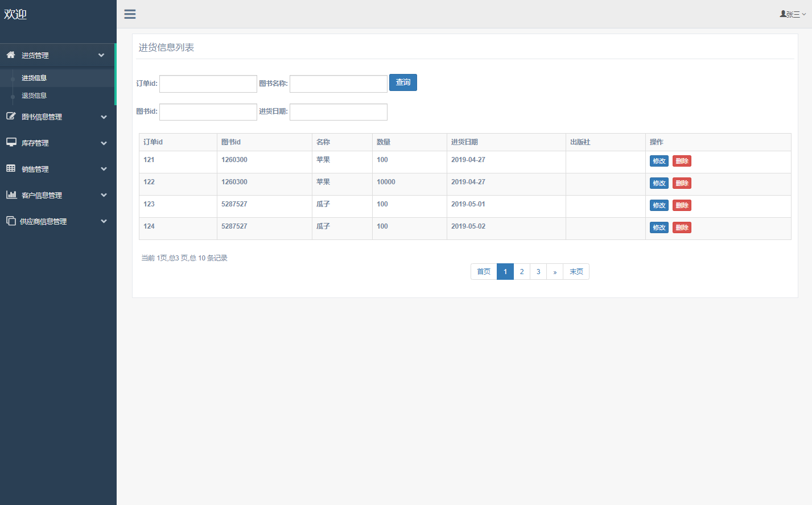Click the hamburger menu icon in header
812x505 pixels.
coord(130,14)
